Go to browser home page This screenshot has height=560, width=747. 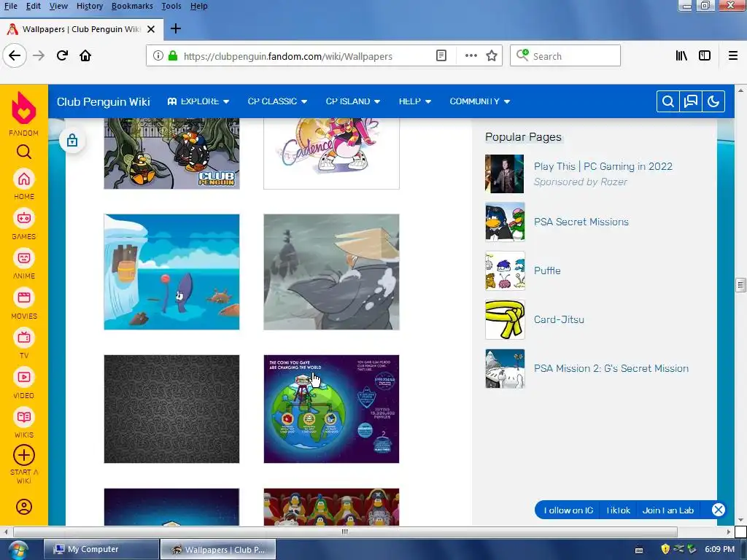tap(85, 55)
